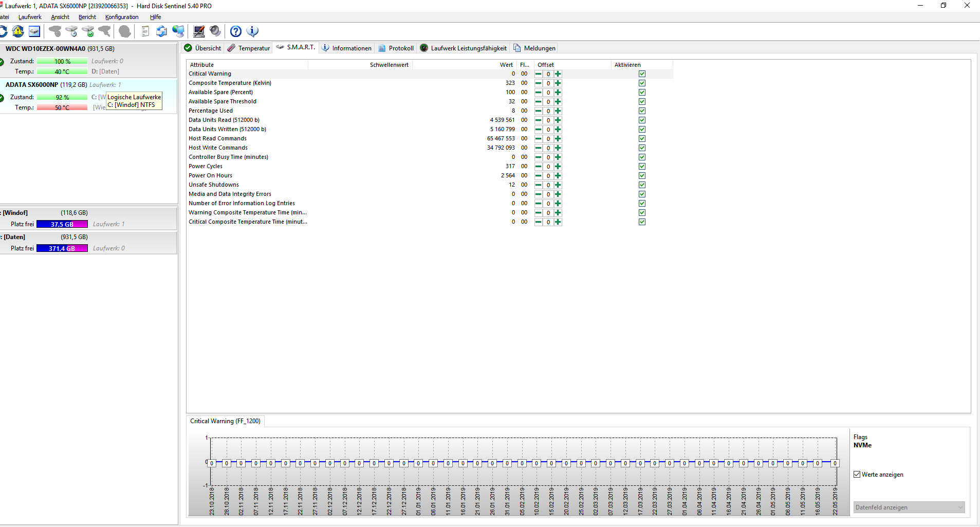The height and width of the screenshot is (527, 980).
Task: Click the 50 °C temperature bar
Action: [62, 107]
